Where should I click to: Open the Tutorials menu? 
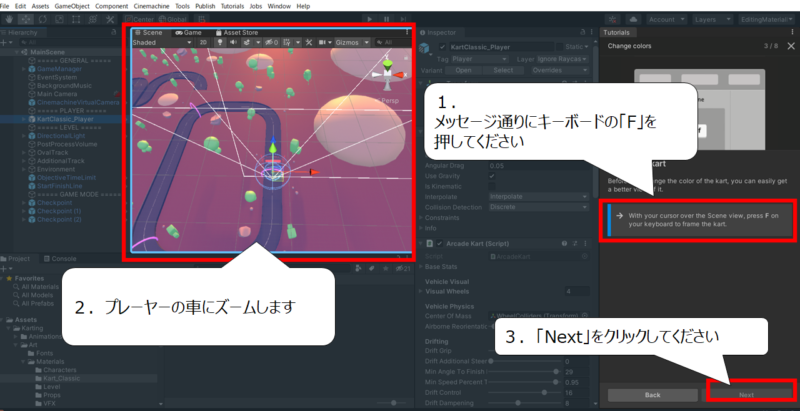(232, 6)
